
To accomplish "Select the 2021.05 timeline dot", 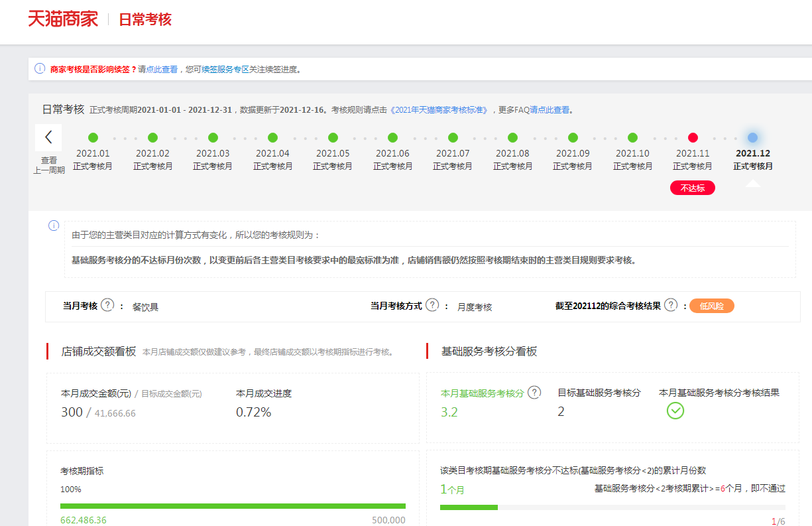I will [333, 137].
